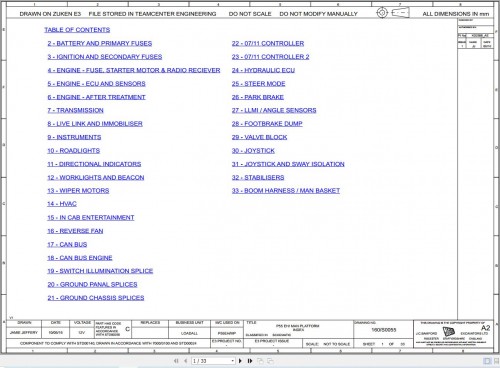Viewport: 500px width, 368px height.
Task: Jump to 9 - Instruments
Action: pyautogui.click(x=74, y=137)
